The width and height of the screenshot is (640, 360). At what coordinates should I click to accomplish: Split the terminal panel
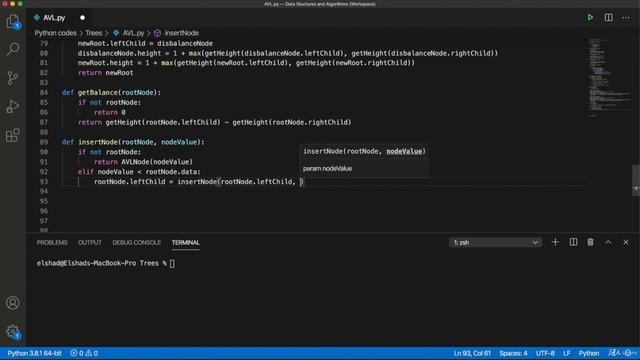tap(573, 242)
